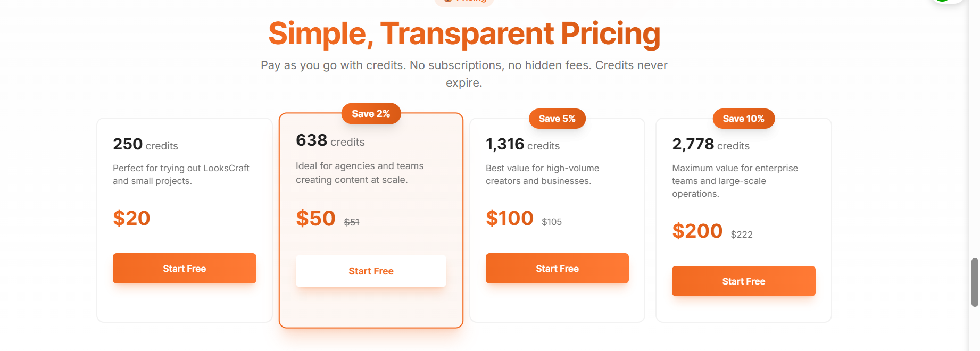
Task: Click the Save 10% badge
Action: tap(743, 119)
